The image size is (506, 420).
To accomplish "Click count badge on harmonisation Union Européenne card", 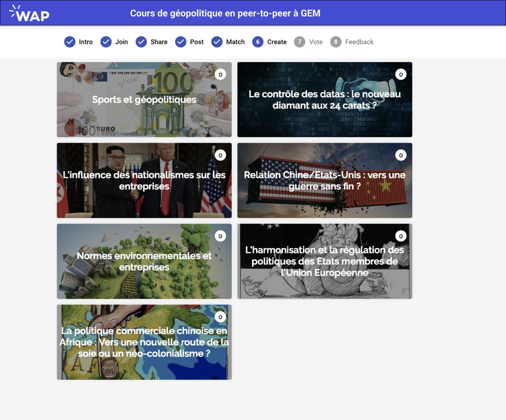I will click(x=401, y=236).
